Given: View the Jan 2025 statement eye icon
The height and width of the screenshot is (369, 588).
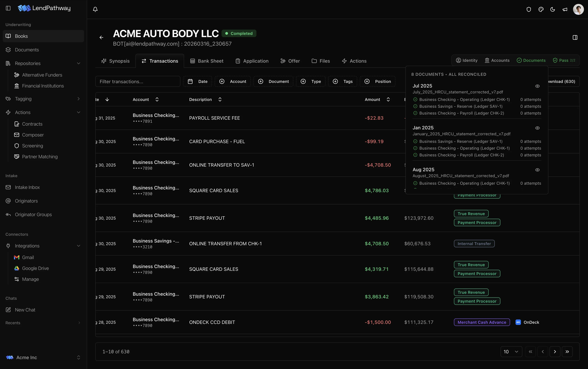Looking at the screenshot, I should 537,128.
